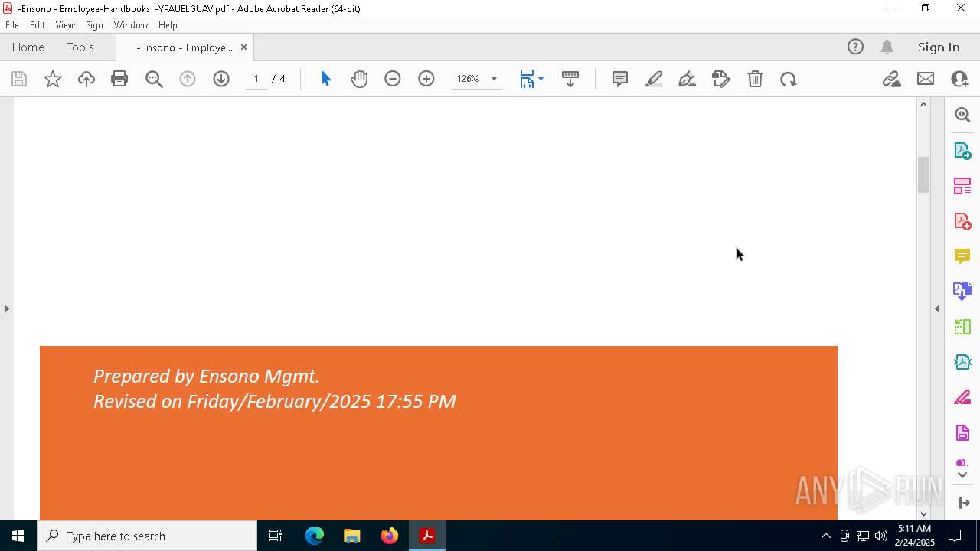
Task: Click the vertical scrollbar thumb
Action: pyautogui.click(x=923, y=174)
